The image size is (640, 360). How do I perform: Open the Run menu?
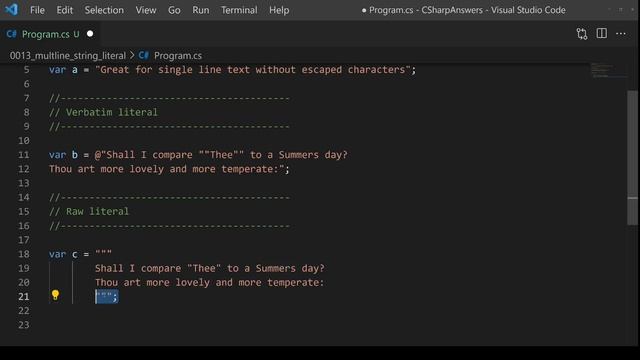tap(200, 10)
